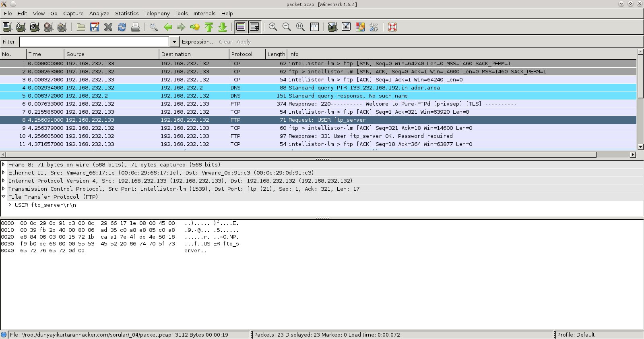Zoom out toolbar icon
Viewport: 644px width, 339px height.
tap(287, 27)
